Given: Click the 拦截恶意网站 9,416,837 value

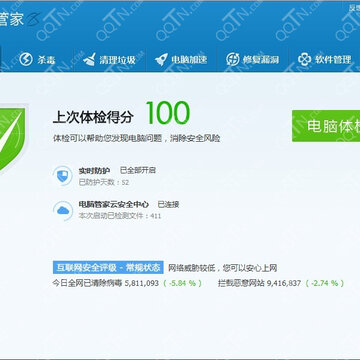Looking at the screenshot, I should tap(259, 283).
